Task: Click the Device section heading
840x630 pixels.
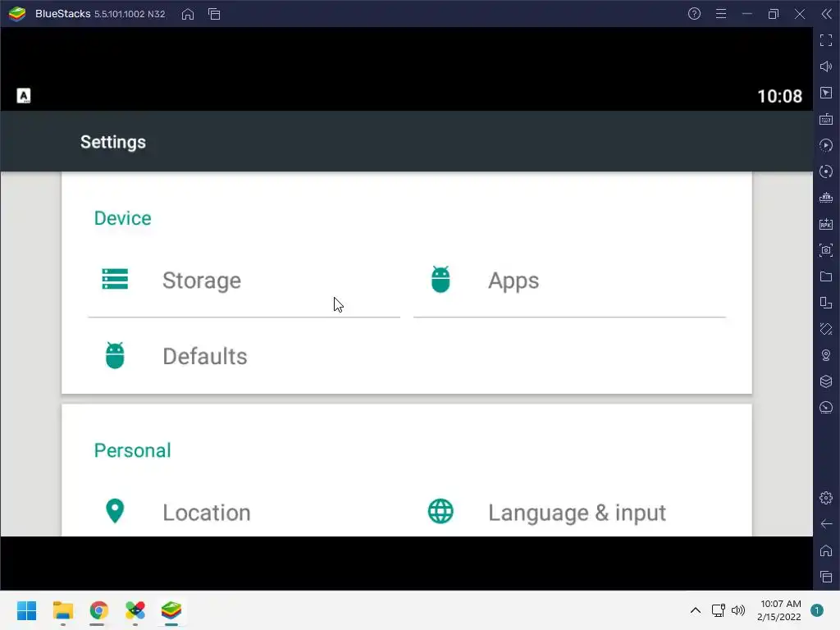Action: tap(123, 218)
